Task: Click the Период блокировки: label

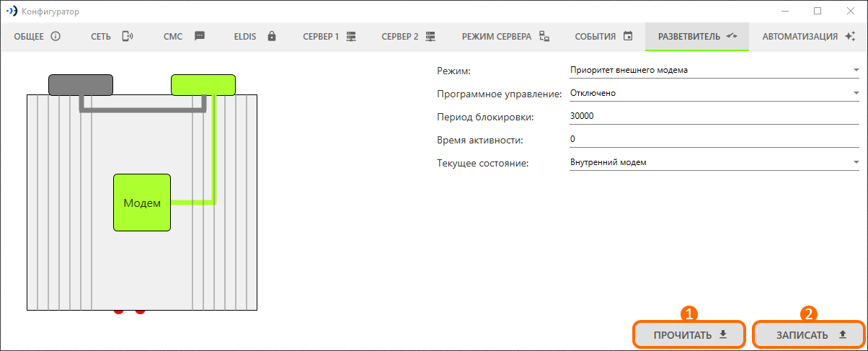Action: pos(485,117)
